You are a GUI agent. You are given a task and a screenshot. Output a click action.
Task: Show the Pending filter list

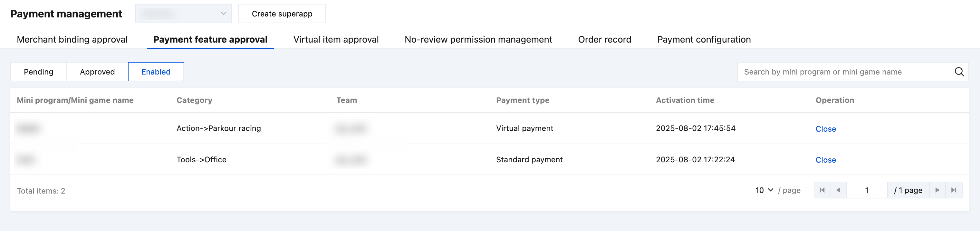38,72
